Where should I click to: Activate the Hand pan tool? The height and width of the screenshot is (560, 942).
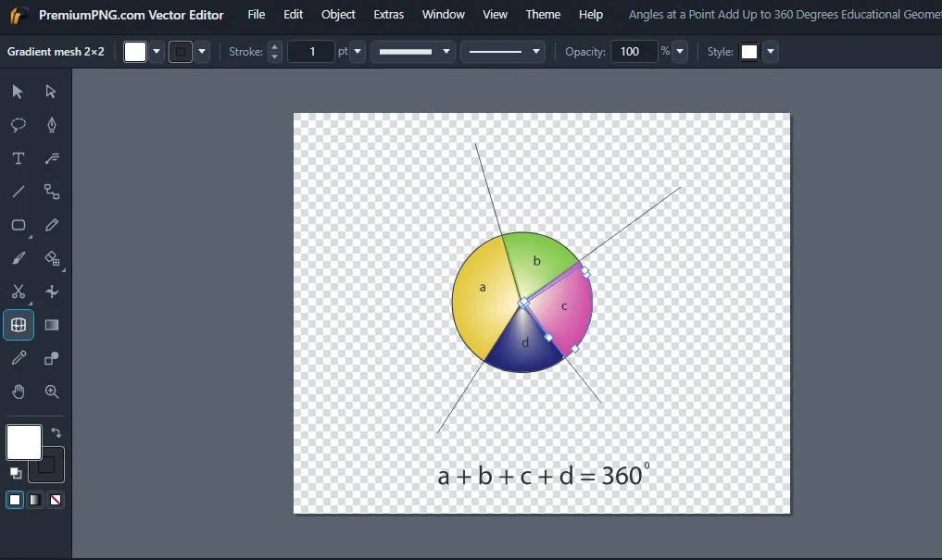coord(18,392)
